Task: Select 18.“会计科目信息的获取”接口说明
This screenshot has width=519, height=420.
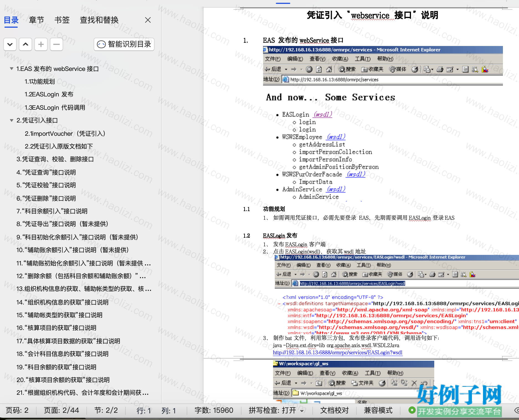Action: [x=63, y=354]
